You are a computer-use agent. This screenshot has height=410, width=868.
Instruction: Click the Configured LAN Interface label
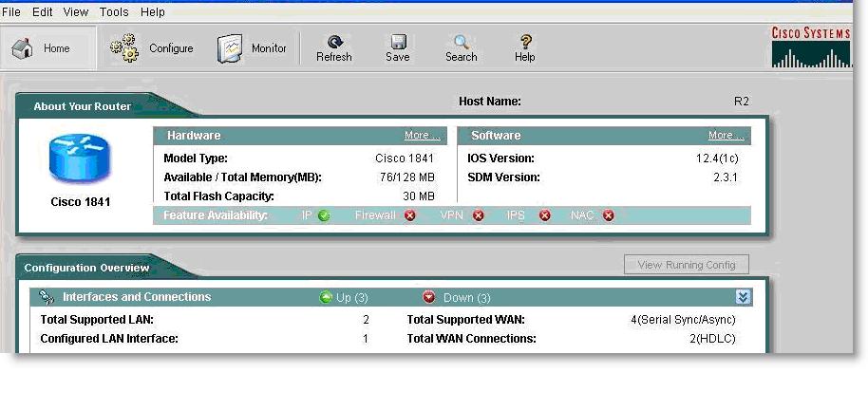click(109, 339)
